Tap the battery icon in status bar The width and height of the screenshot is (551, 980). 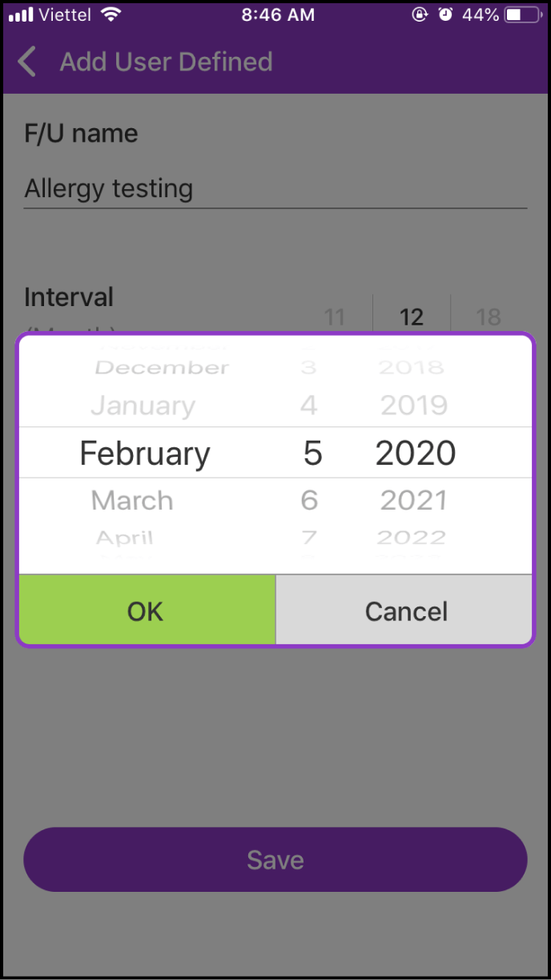click(x=523, y=14)
